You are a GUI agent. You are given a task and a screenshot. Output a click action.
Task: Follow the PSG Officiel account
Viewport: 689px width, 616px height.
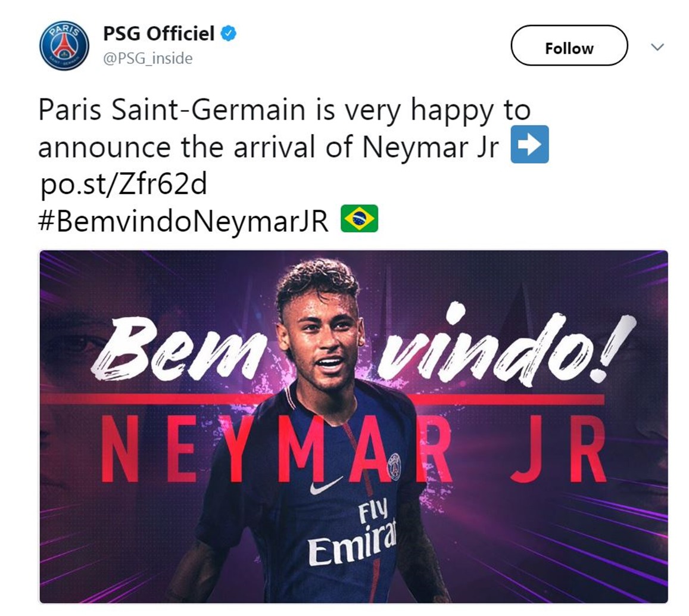(x=569, y=46)
